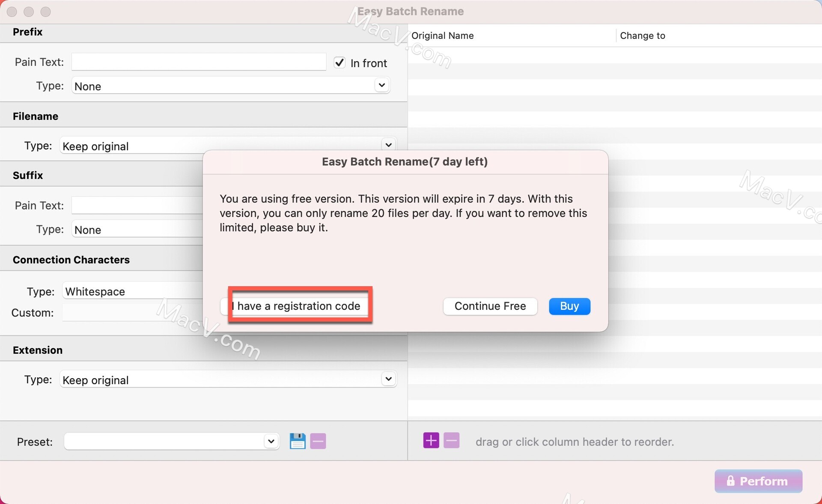
Task: Open the Connection Characters Whitespace dropdown
Action: point(133,291)
